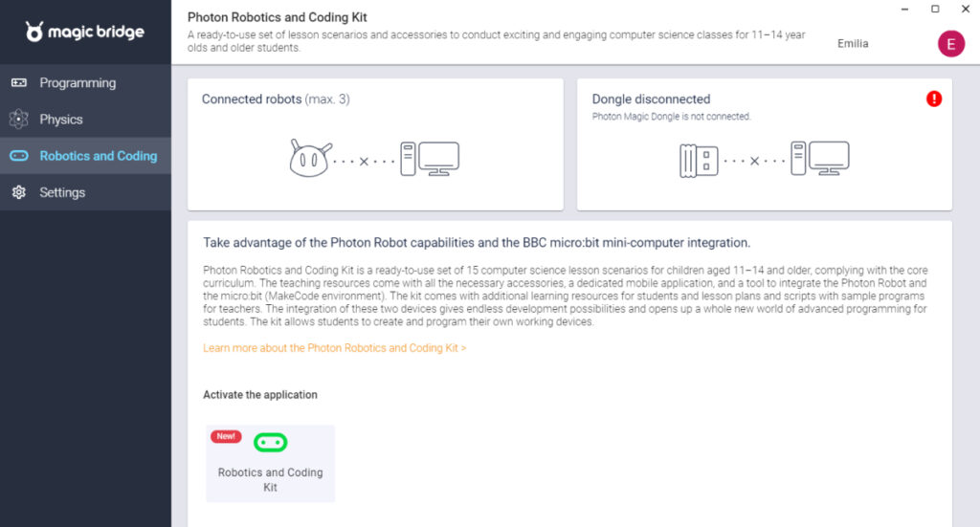Click the red dongle error alert icon
Viewport: 980px width, 527px height.
coord(934,99)
